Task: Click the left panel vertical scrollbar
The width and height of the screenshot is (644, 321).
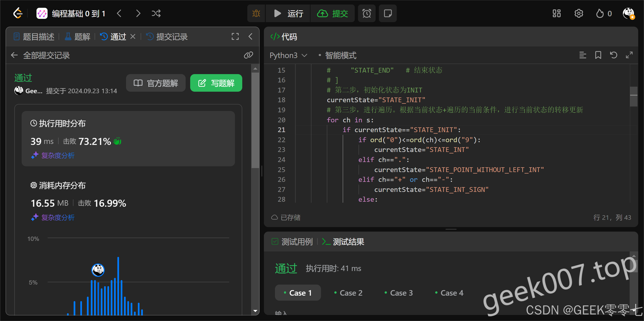Action: tap(255, 121)
